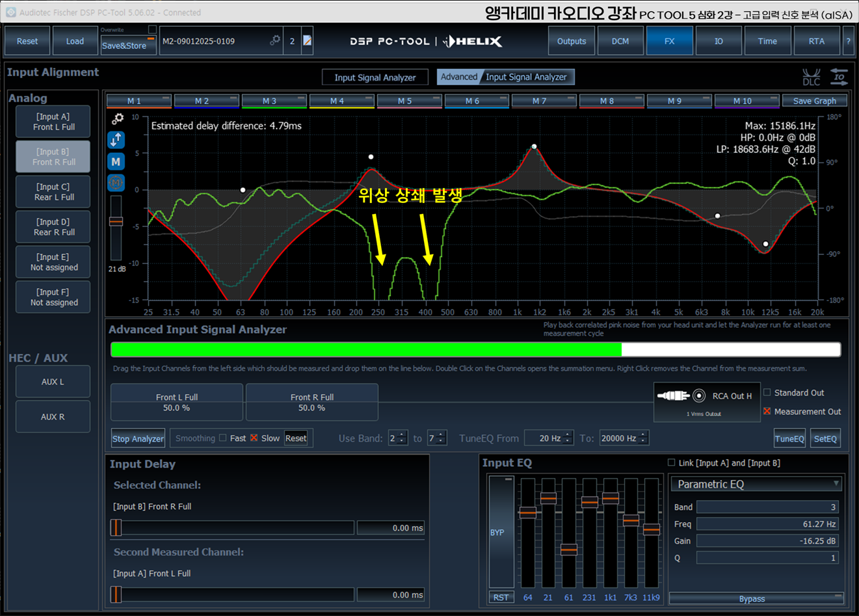The image size is (859, 616).
Task: Open the Parametric EQ dropdown
Action: point(758,484)
